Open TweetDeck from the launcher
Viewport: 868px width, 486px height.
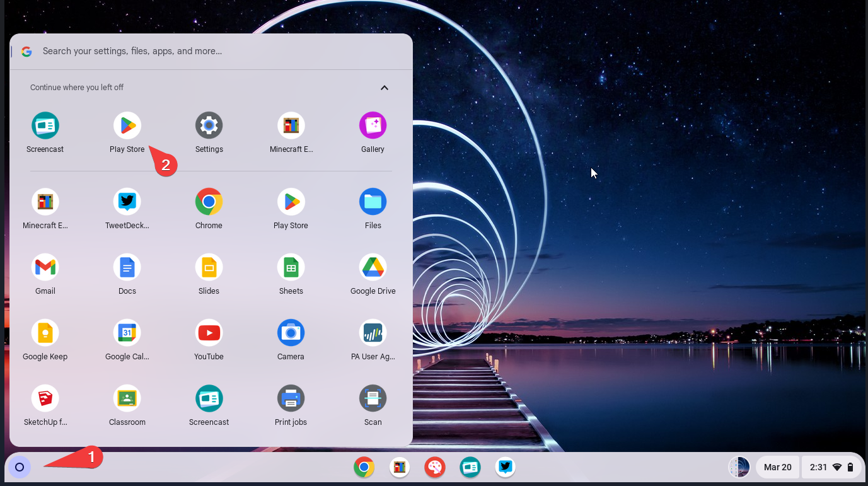tap(127, 200)
